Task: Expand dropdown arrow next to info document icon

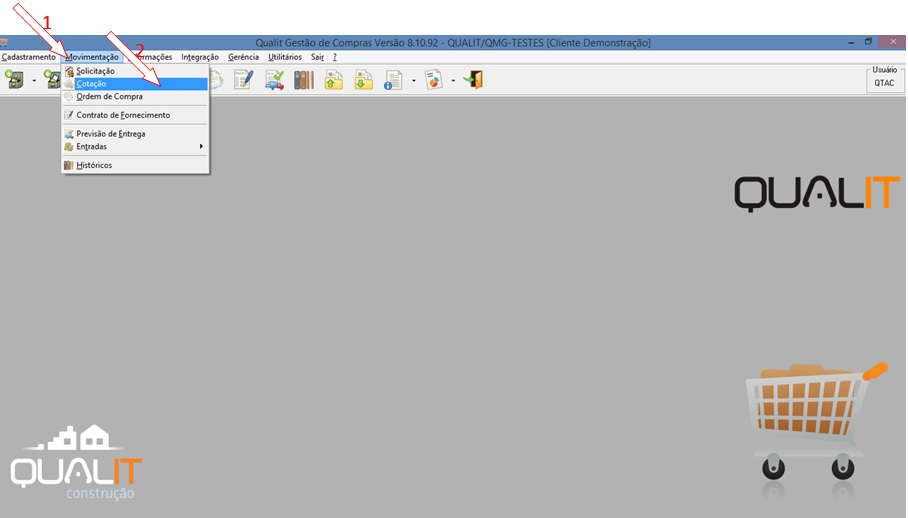Action: point(413,80)
